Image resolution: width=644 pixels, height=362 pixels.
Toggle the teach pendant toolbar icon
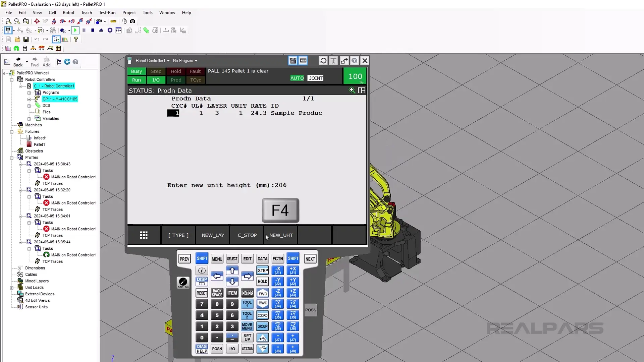(8, 30)
